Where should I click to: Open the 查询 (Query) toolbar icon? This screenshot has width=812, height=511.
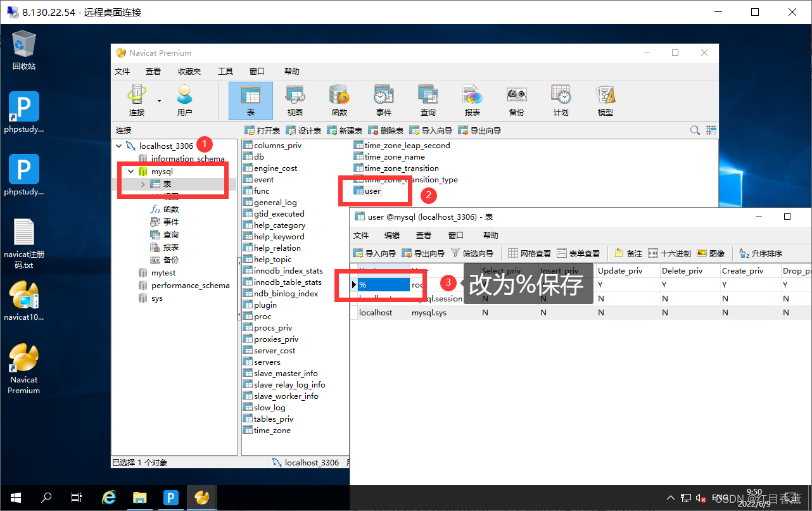click(x=428, y=100)
